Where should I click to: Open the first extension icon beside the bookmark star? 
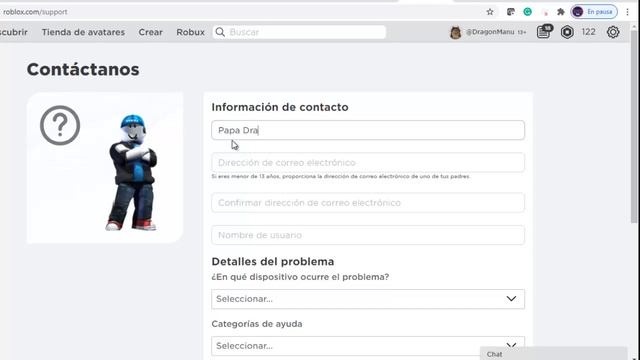(x=511, y=12)
